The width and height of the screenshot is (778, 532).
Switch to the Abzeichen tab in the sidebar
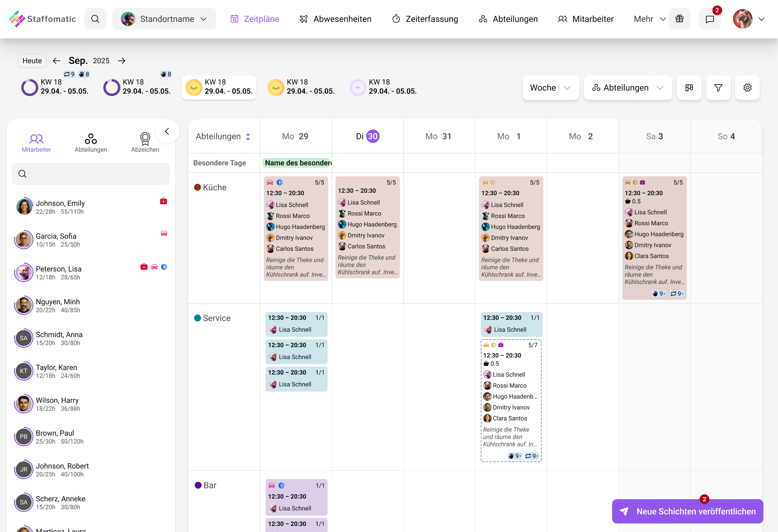(x=145, y=142)
